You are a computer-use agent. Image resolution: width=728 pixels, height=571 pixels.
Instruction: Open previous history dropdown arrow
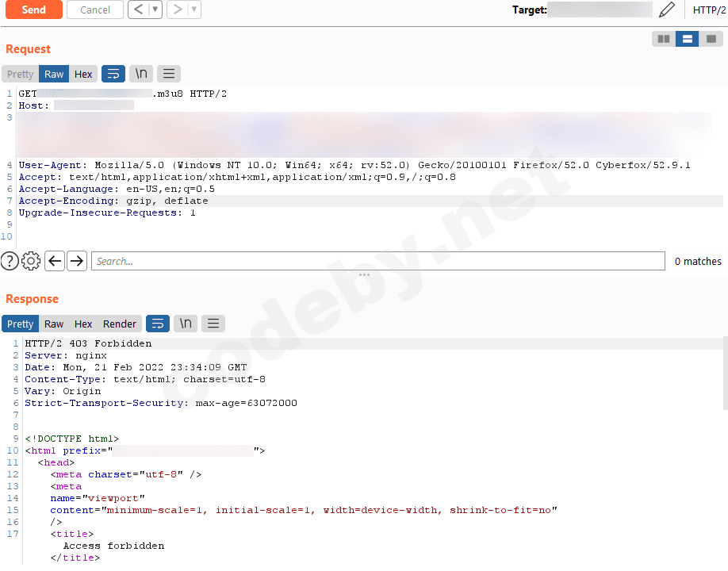point(155,10)
